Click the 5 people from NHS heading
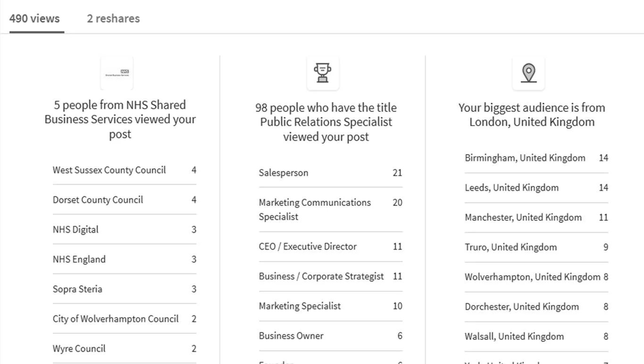 click(120, 119)
